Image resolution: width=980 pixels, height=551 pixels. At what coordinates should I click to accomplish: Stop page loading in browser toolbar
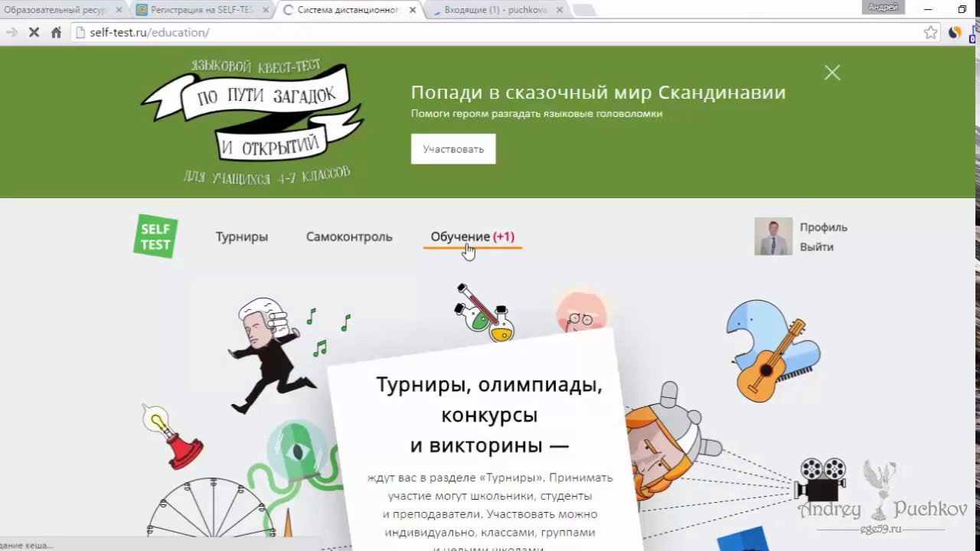34,32
